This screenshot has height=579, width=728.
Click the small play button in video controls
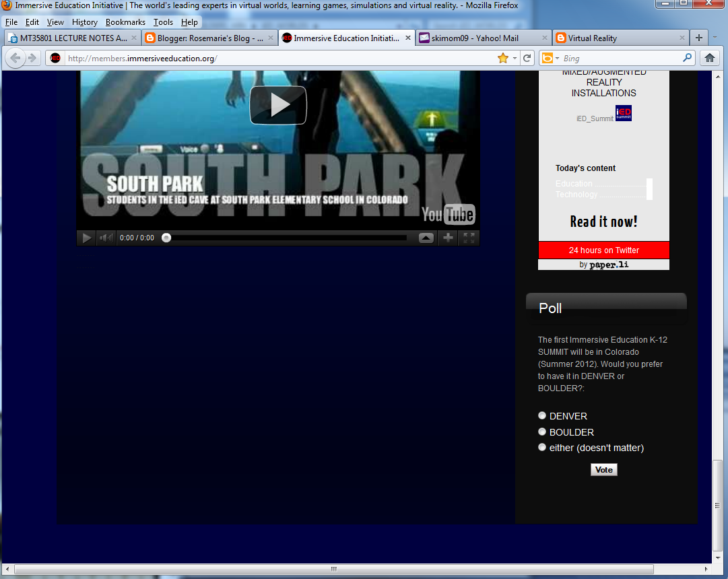point(86,238)
